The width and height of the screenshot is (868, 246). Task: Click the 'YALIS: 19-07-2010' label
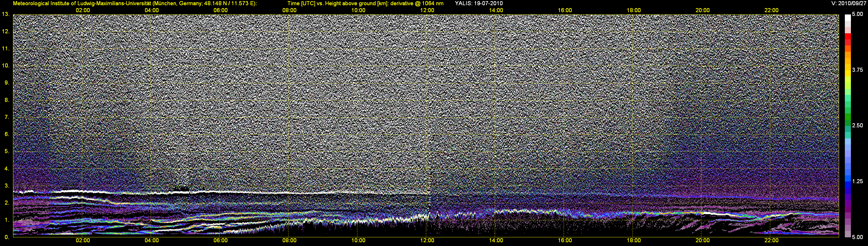(479, 3)
